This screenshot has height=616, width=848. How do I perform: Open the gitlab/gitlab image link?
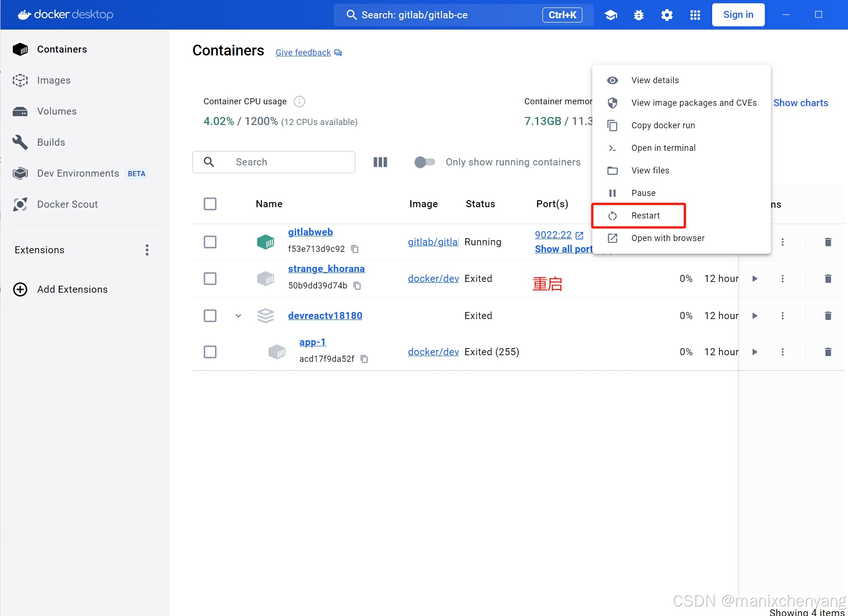click(x=433, y=242)
